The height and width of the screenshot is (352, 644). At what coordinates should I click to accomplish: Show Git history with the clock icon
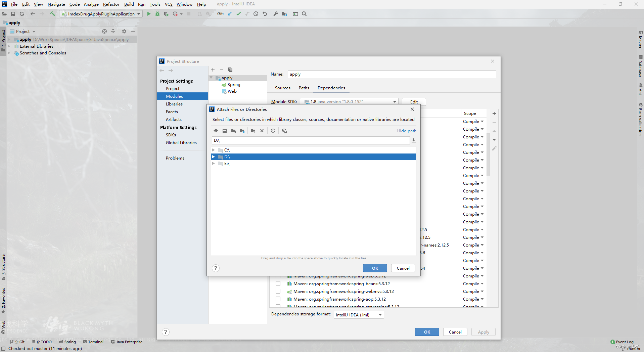pos(256,14)
